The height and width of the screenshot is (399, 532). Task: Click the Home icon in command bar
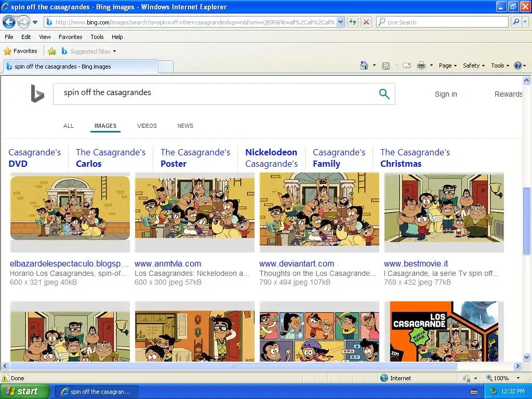364,65
